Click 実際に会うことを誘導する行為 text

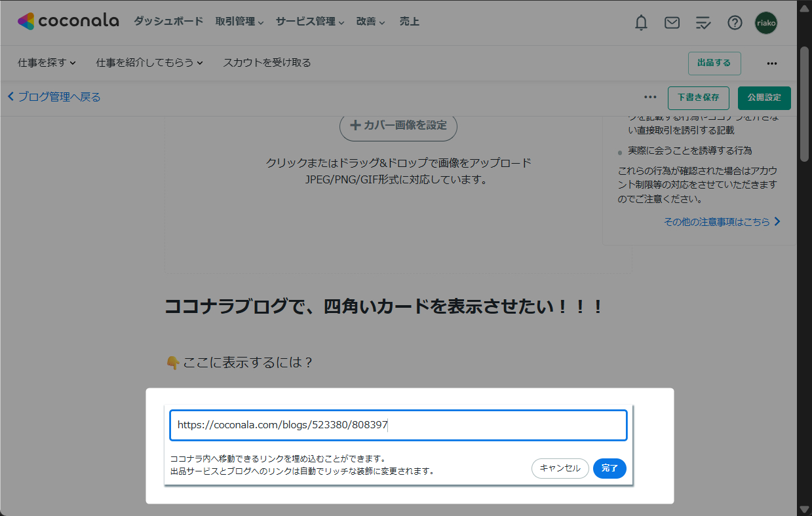(x=689, y=151)
